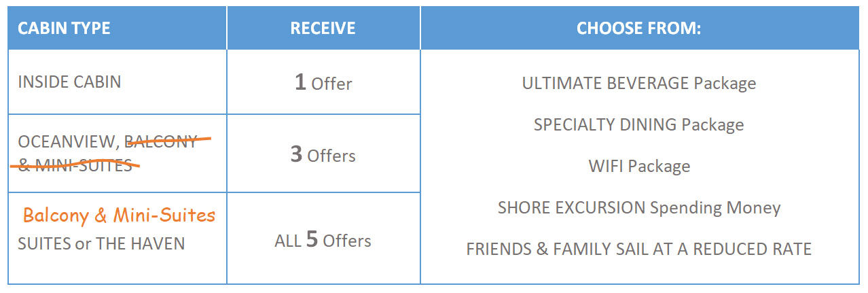Click the orange Balcony & Mini-Suites annotation

pos(119,216)
